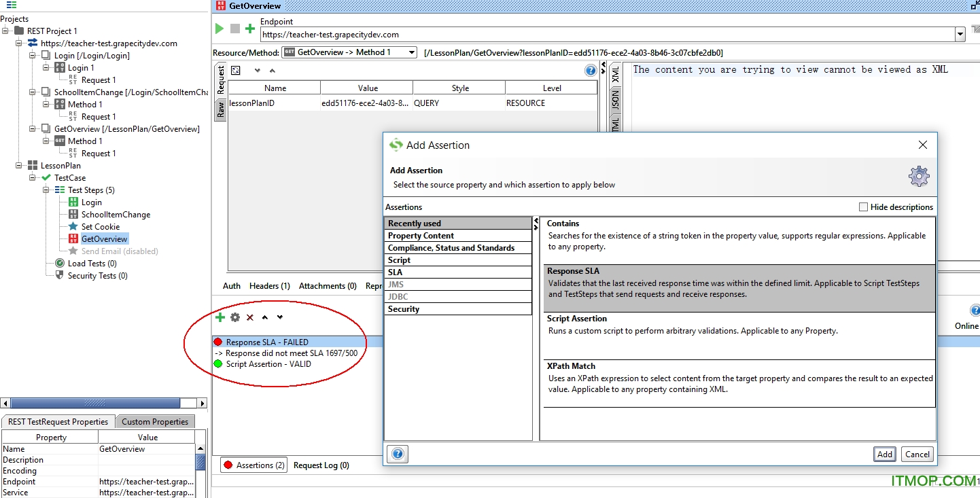Move assertion up with arrow icon

click(265, 317)
